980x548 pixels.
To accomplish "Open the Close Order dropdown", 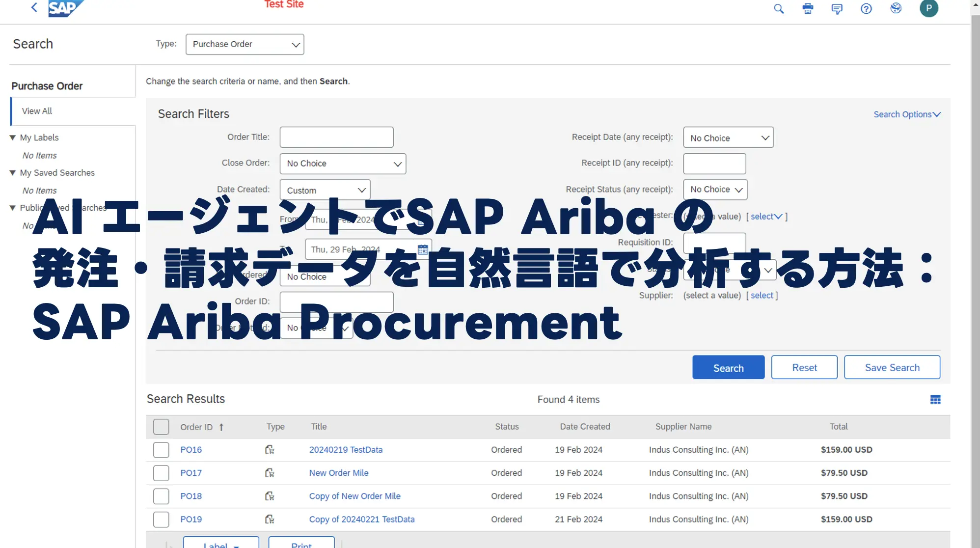I will [343, 164].
